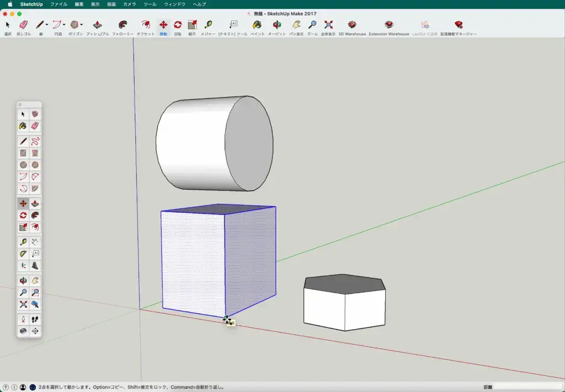The image size is (565, 392).
Task: Select the Walk footprints tool in palette
Action: point(35,319)
